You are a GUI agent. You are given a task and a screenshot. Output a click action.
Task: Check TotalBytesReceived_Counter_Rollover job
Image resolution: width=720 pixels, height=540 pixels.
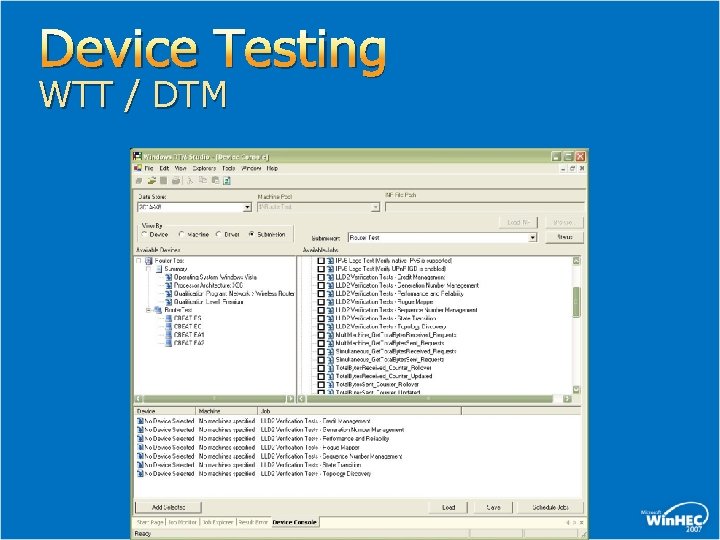click(321, 368)
